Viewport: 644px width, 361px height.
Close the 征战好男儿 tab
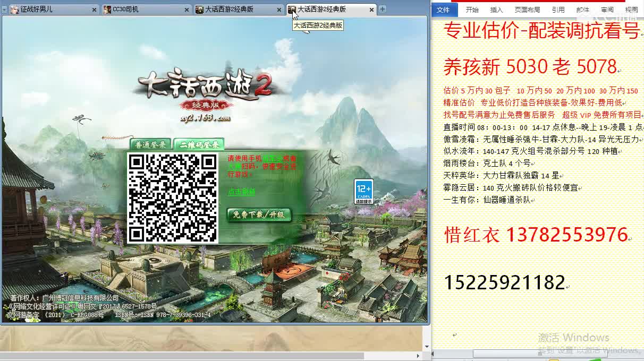point(94,10)
